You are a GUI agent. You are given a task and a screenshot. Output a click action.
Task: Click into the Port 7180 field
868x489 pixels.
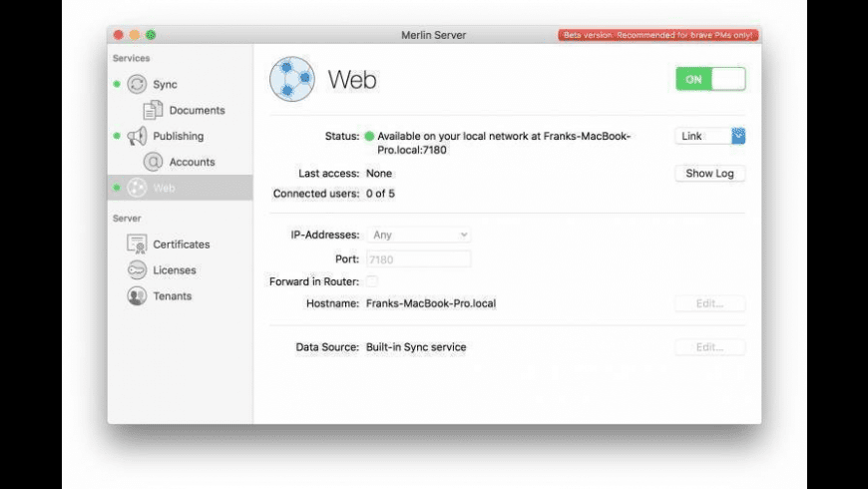[x=418, y=259]
